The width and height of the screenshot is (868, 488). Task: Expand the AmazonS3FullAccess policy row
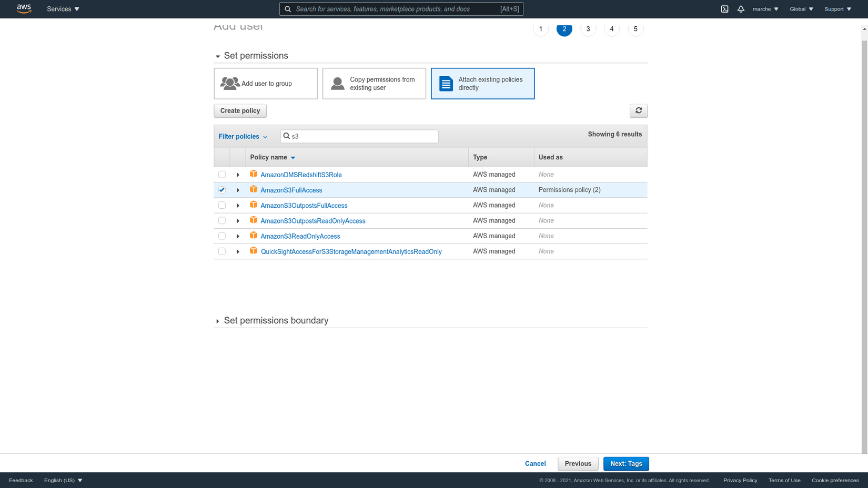(x=238, y=190)
